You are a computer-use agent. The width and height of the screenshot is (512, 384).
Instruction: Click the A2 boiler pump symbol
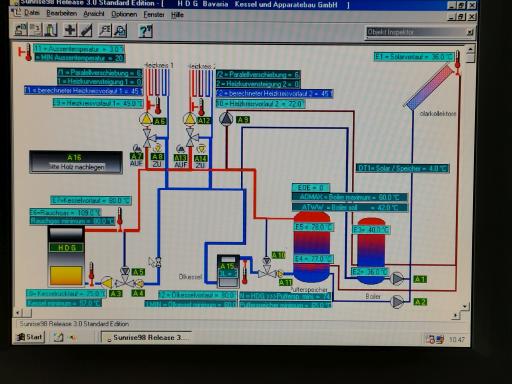click(x=397, y=302)
